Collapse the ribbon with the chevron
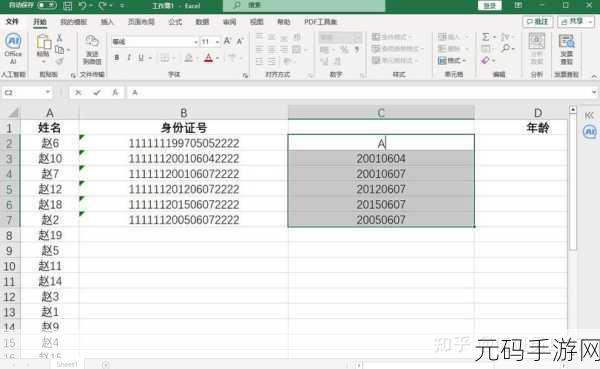This screenshot has width=600, height=369. click(594, 76)
